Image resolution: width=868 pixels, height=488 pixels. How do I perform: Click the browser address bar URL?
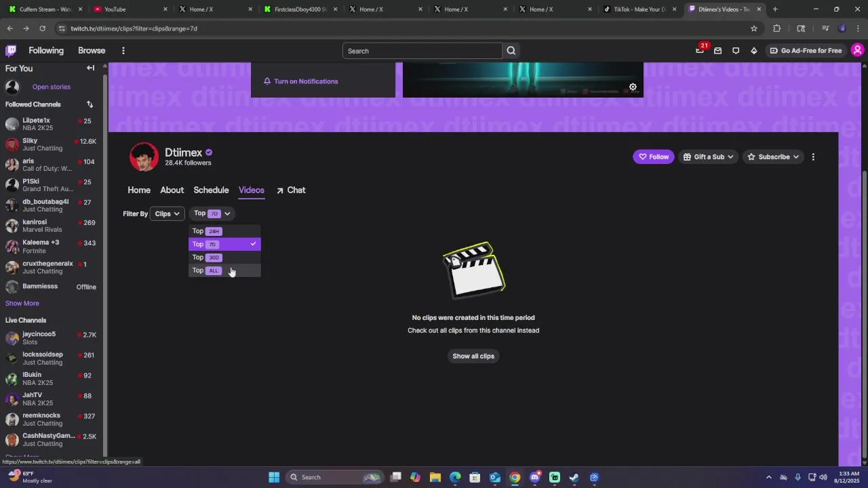pyautogui.click(x=134, y=28)
